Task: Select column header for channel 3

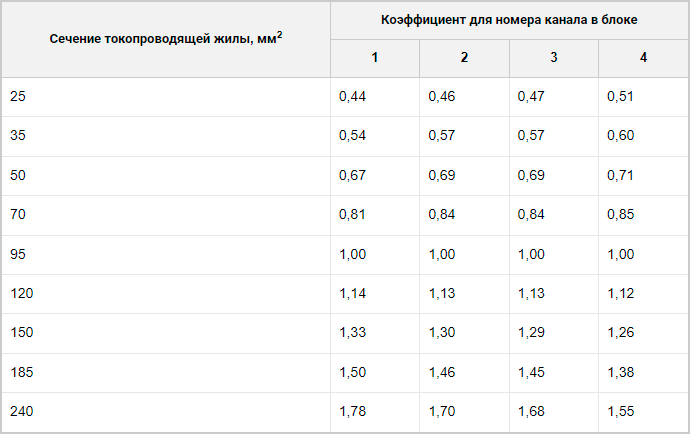Action: point(554,57)
